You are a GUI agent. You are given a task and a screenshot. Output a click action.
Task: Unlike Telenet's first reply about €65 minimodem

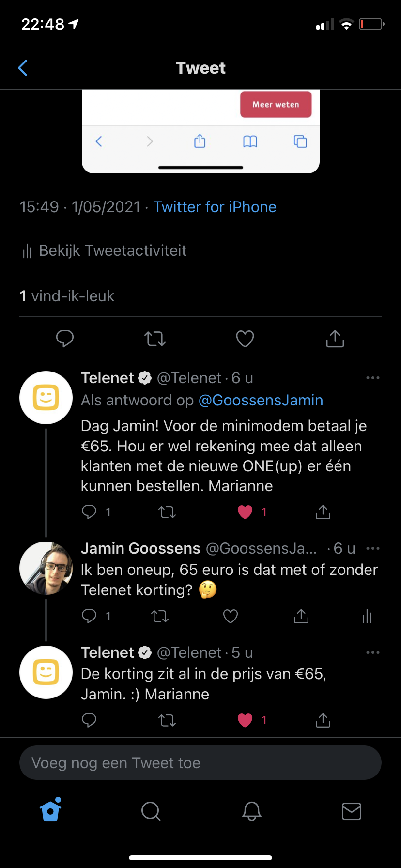245,512
